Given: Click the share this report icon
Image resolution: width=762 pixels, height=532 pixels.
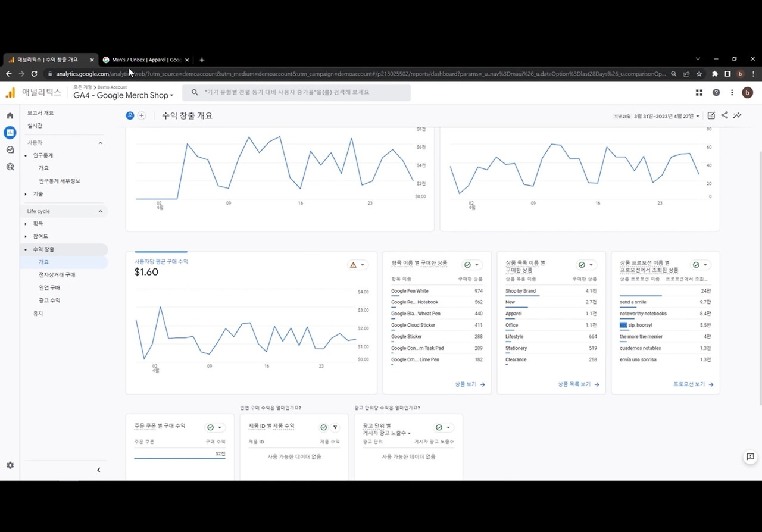Looking at the screenshot, I should (x=724, y=115).
